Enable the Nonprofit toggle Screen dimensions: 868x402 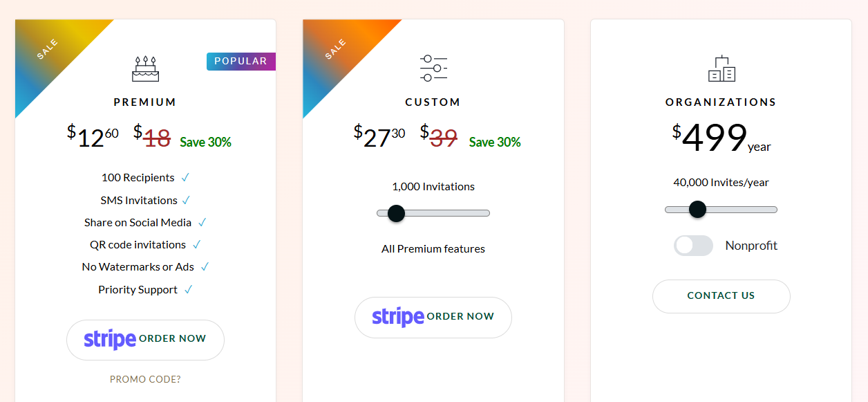(x=693, y=246)
